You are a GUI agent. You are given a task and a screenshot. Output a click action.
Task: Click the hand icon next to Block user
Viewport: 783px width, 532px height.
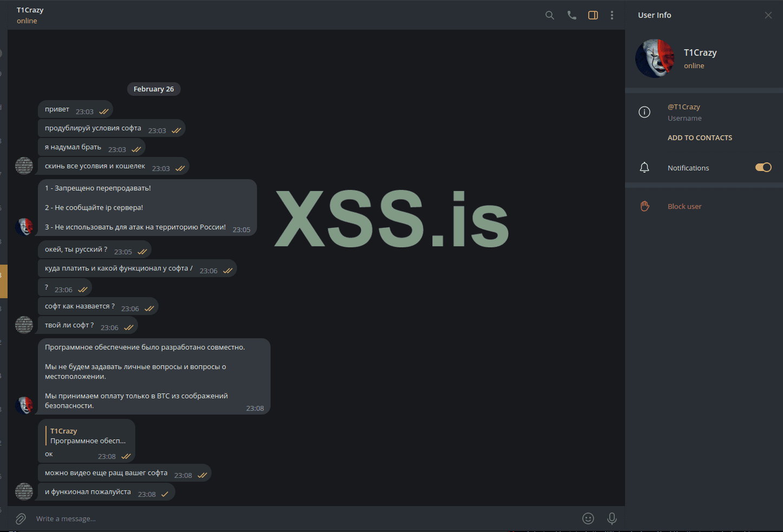[644, 206]
